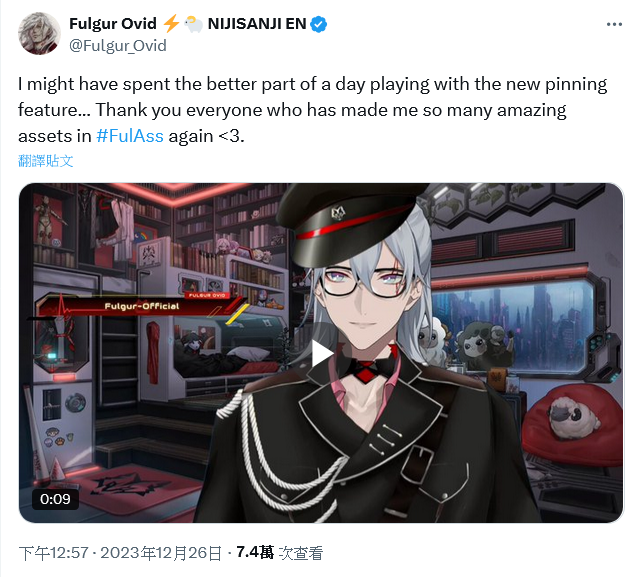Click the Fulgur Ovid display name
This screenshot has height=577, width=641.
coord(113,24)
